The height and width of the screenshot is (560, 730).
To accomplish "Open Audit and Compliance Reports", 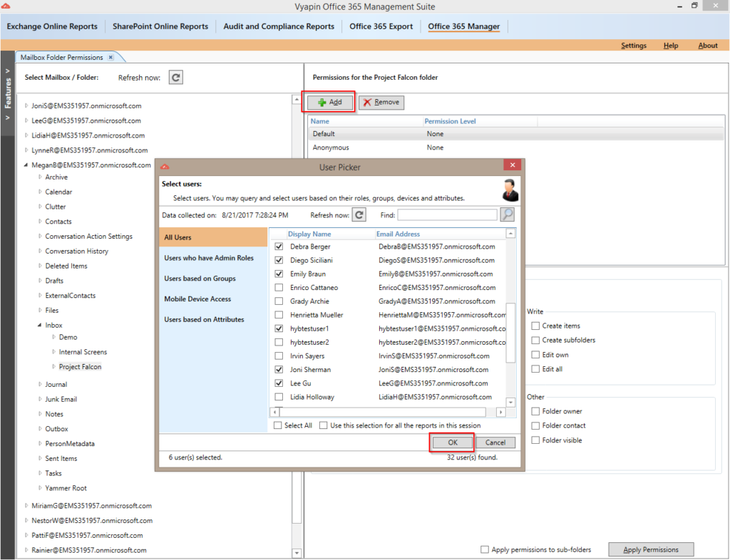I will [x=279, y=26].
